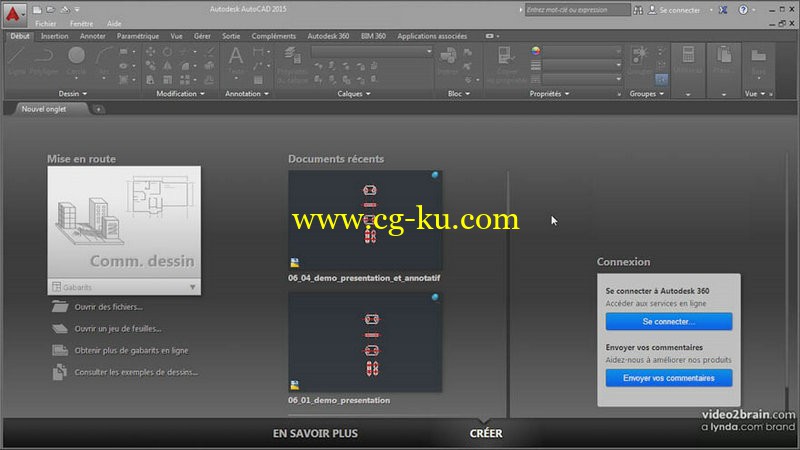Switch to the Paramétrique ribbon tab
Screen dimensions: 800x450
pyautogui.click(x=138, y=36)
